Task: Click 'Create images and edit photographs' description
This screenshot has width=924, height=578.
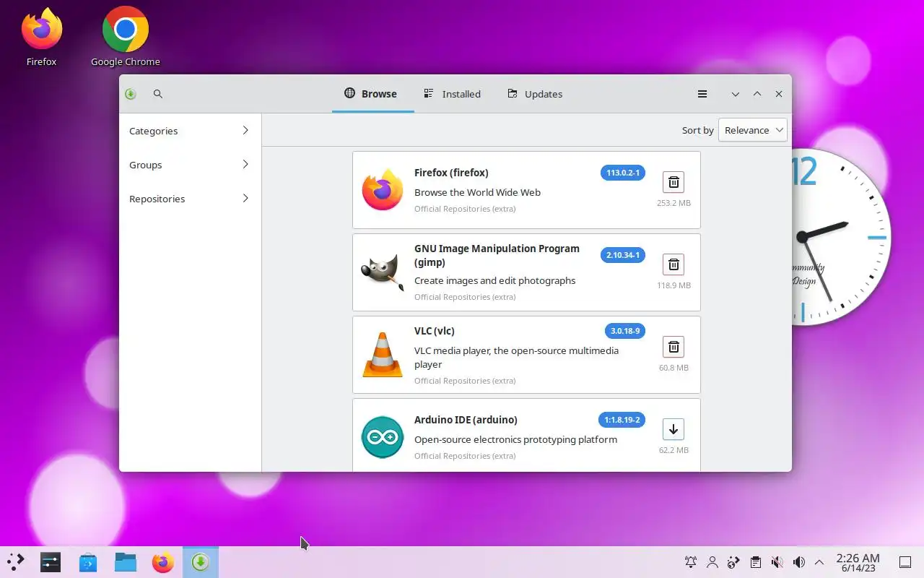Action: [x=495, y=280]
